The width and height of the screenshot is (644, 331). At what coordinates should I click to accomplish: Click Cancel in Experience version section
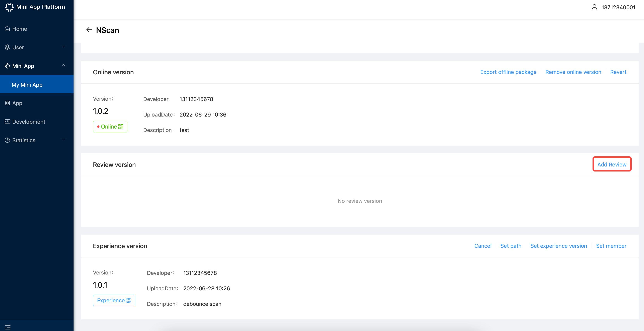point(483,246)
